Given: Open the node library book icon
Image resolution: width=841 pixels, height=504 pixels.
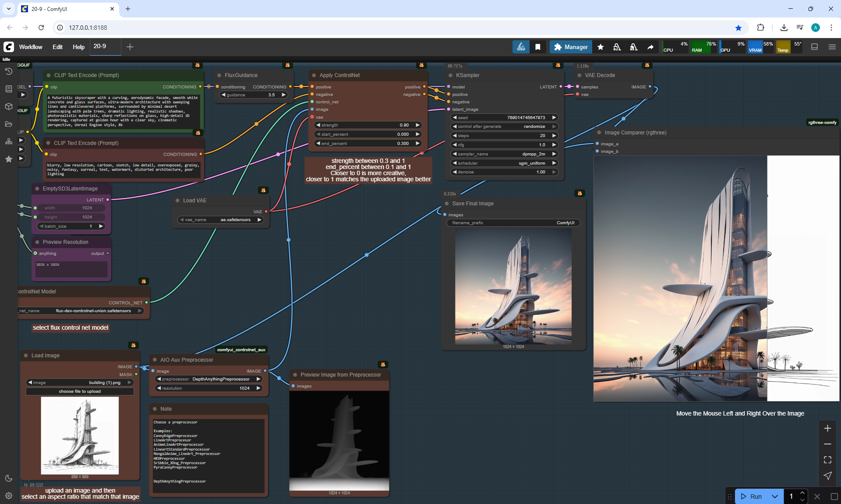Looking at the screenshot, I should pyautogui.click(x=8, y=89).
